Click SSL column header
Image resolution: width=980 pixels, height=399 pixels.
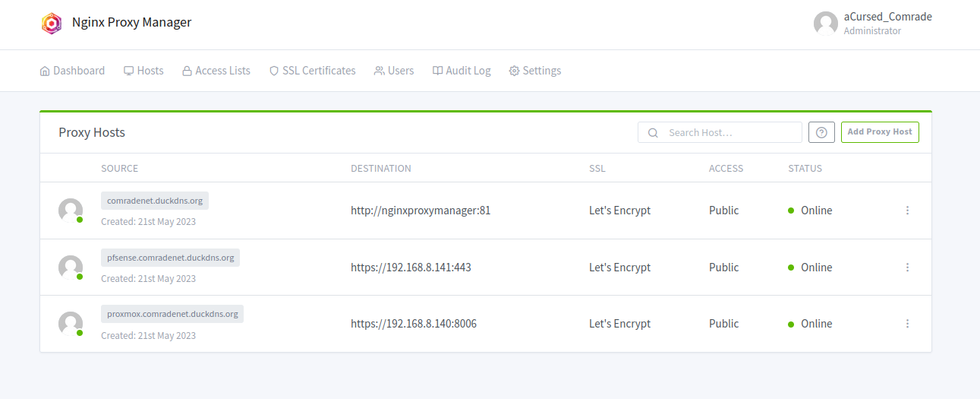[x=597, y=169]
